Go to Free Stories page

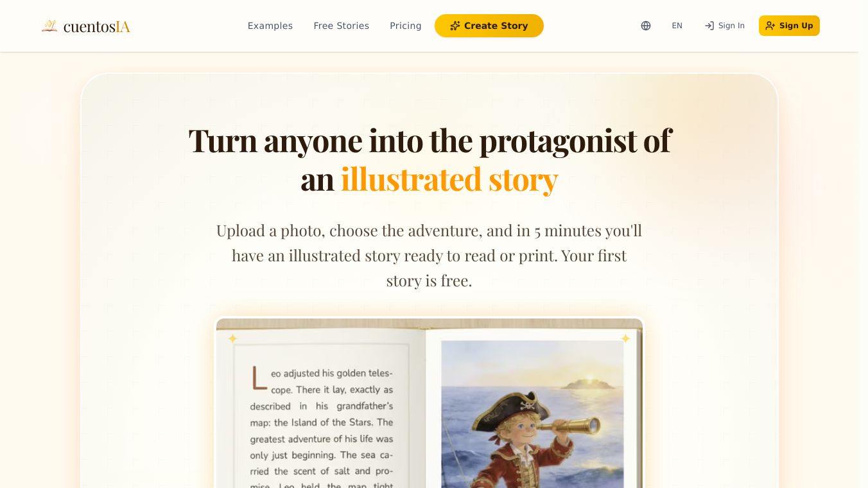pyautogui.click(x=342, y=26)
